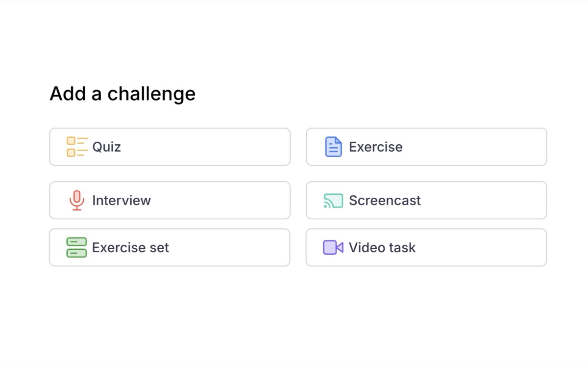
Task: Add an Exercise set challenge
Action: tap(170, 247)
